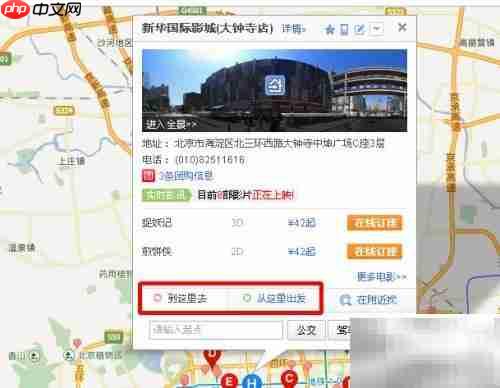
Task: Click the edit pencil icon in popup header
Action: tap(360, 29)
